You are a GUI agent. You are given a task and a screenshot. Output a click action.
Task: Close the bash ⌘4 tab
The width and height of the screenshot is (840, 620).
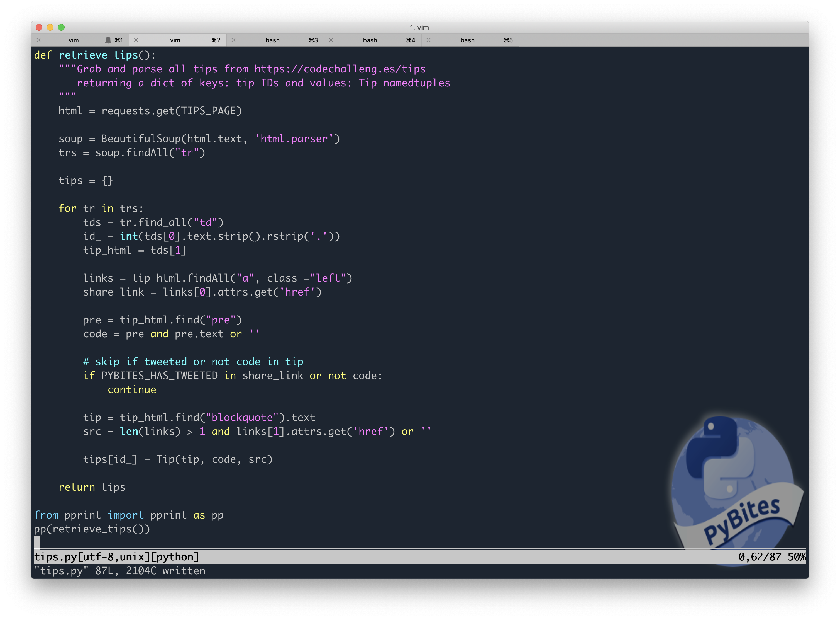(x=331, y=40)
